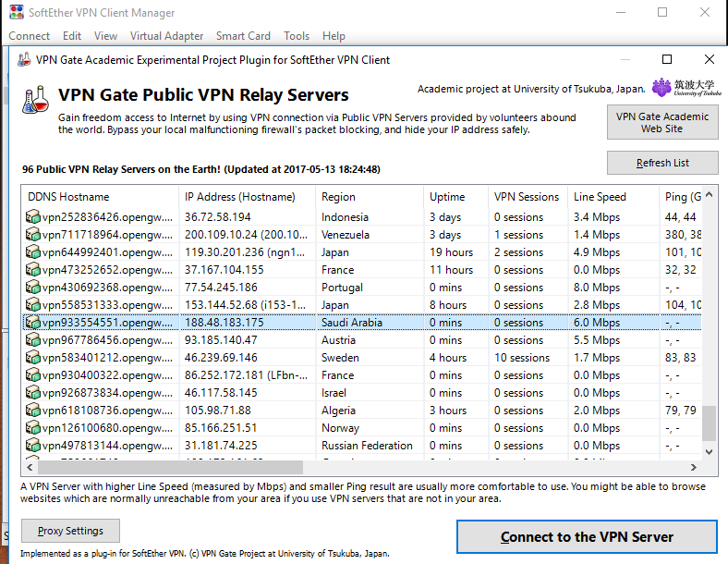Sort the list by Region column header

338,197
